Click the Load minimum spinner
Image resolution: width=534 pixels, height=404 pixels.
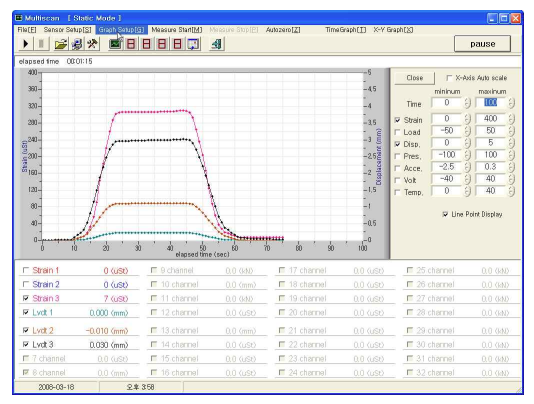pyautogui.click(x=467, y=131)
